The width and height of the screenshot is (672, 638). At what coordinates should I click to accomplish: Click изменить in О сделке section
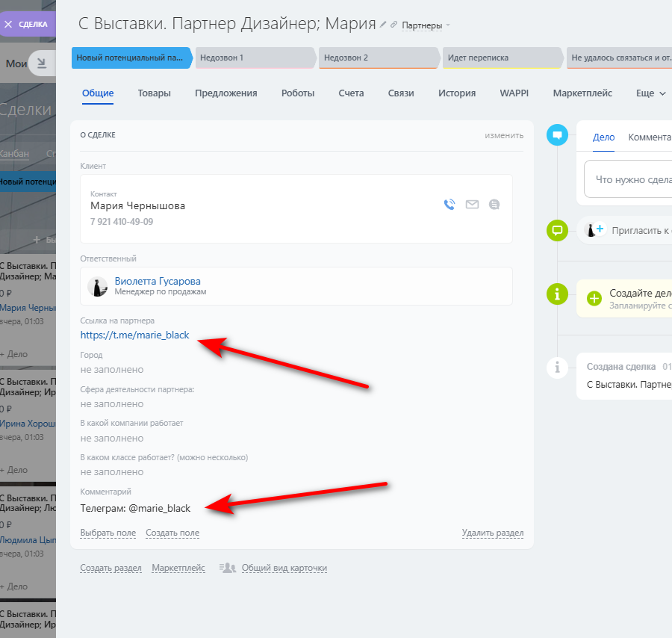(x=504, y=135)
